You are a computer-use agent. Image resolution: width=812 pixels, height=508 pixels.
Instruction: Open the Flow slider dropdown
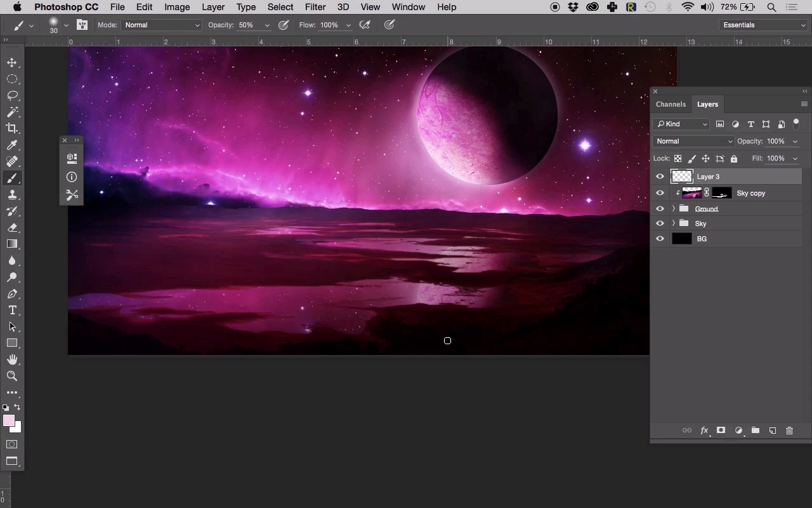(348, 25)
